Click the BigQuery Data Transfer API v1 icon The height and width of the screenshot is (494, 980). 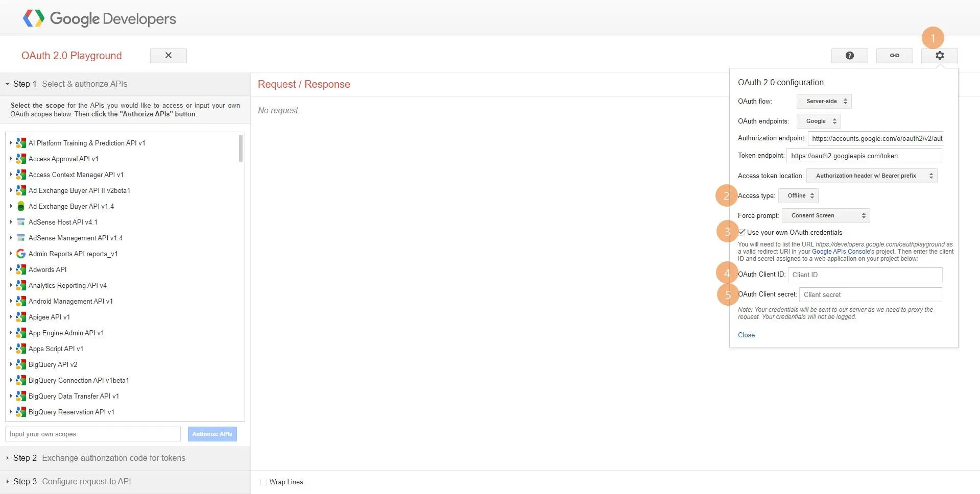click(21, 396)
